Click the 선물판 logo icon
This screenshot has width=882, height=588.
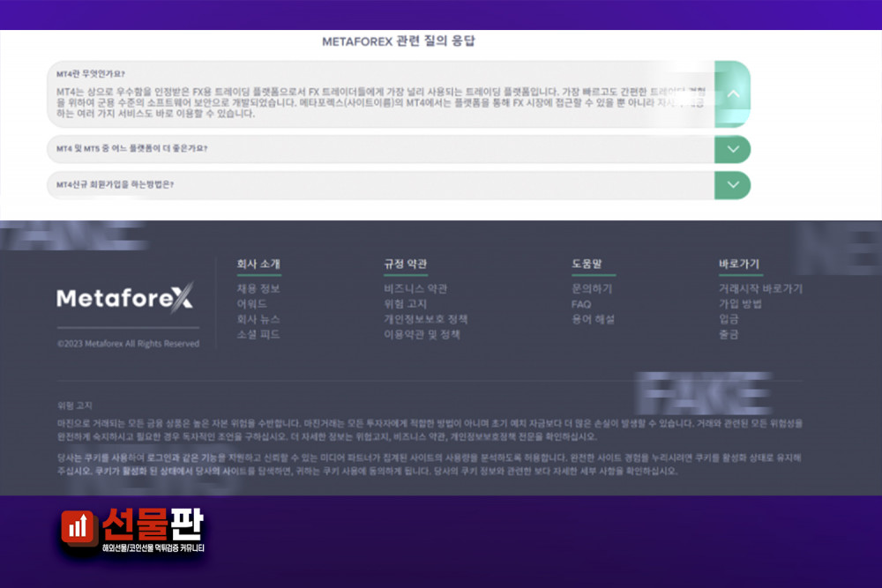point(78,527)
